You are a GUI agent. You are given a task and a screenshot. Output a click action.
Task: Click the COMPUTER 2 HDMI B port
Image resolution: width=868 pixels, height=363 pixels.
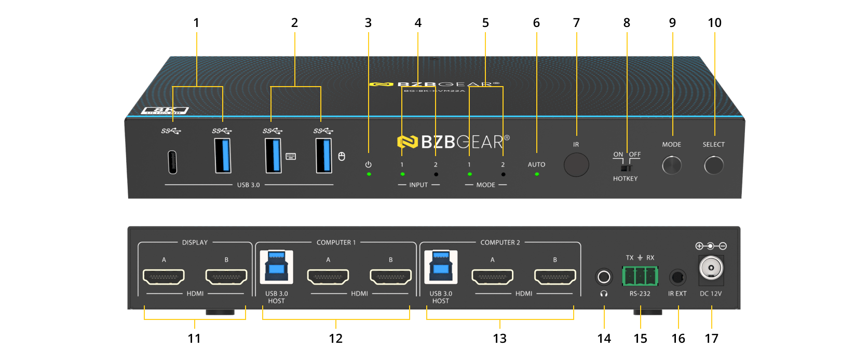point(555,277)
